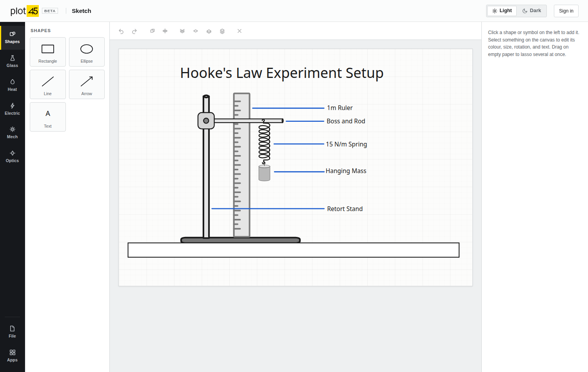Click the duplicate selection icon
The image size is (588, 372).
tap(152, 31)
